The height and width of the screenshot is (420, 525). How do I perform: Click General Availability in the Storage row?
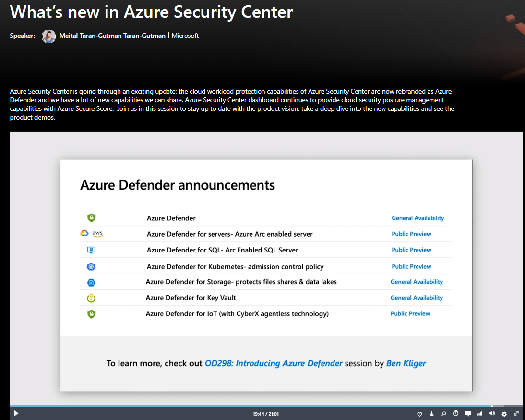click(417, 282)
